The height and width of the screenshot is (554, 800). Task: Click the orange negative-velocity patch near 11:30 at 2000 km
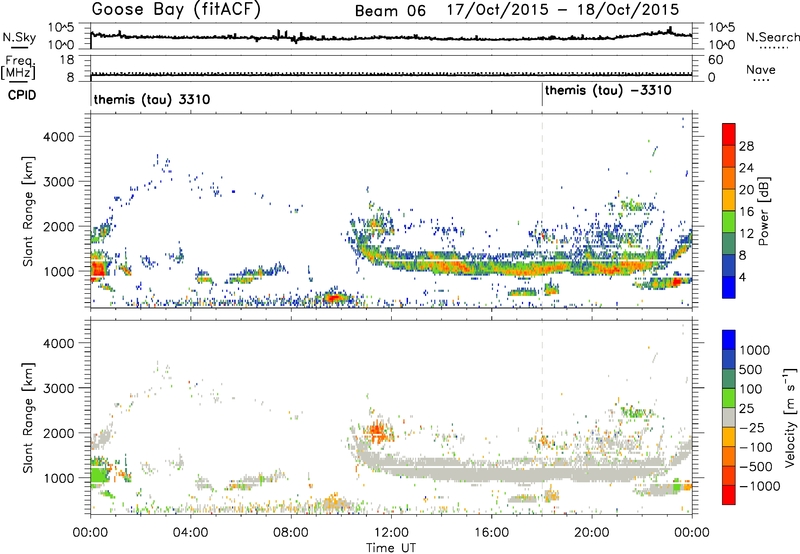pyautogui.click(x=378, y=432)
